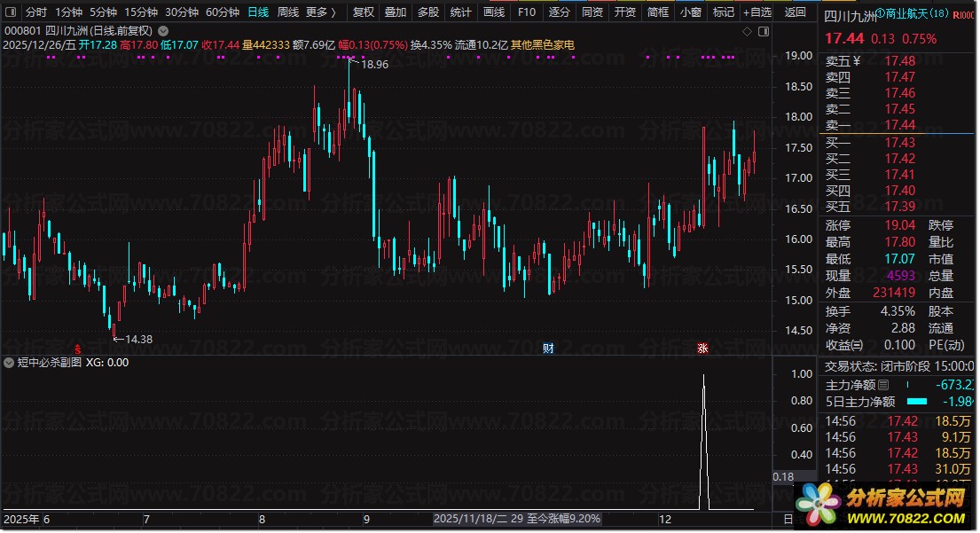This screenshot has width=980, height=533.
Task: Toggle the 小窗 small window view
Action: tap(690, 12)
